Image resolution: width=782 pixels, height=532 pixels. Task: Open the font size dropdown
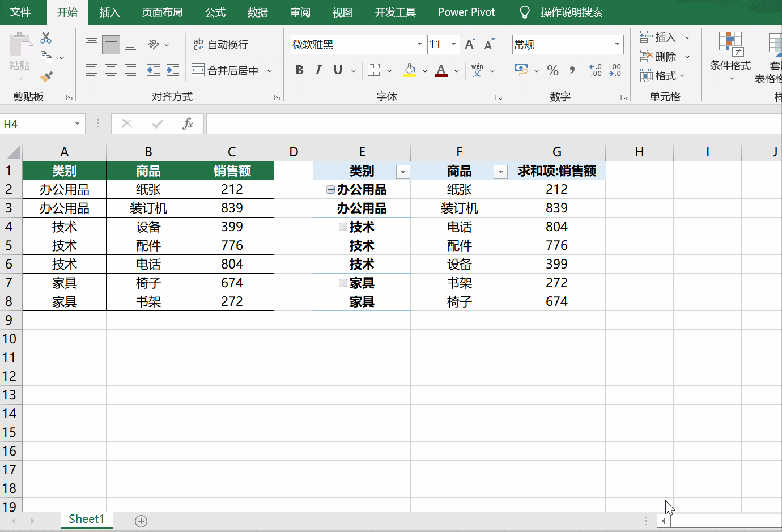(x=453, y=44)
